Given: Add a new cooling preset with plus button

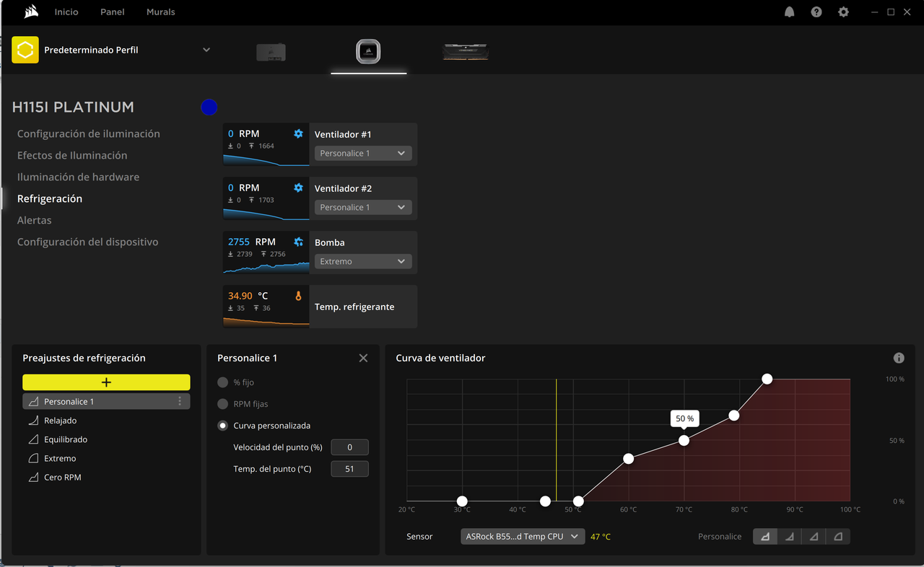Looking at the screenshot, I should [x=106, y=382].
